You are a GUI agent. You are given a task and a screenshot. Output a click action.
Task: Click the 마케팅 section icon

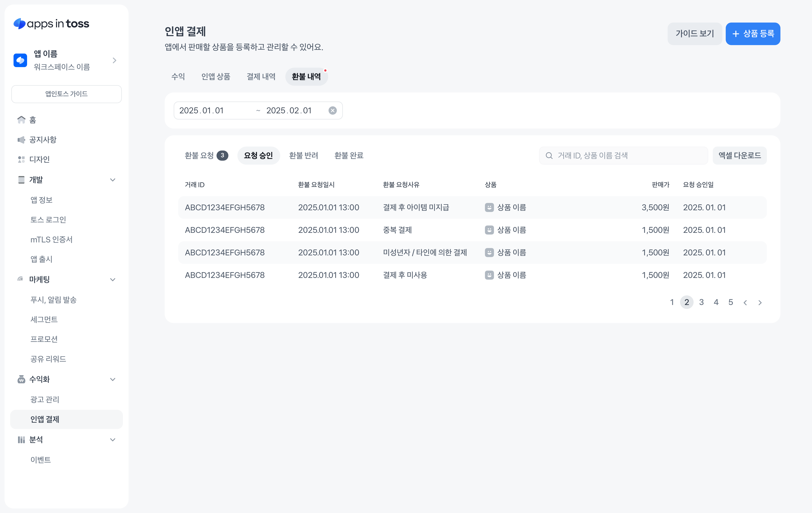[x=21, y=279]
